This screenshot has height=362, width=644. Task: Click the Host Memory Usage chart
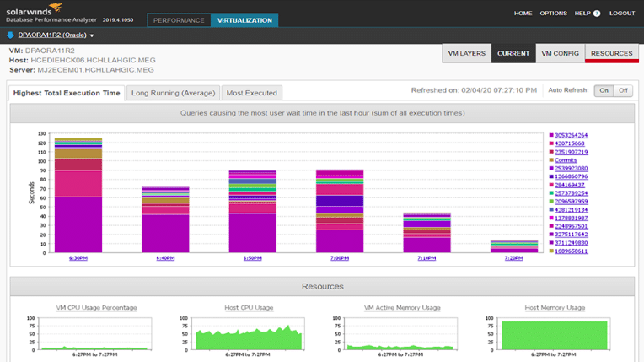point(554,333)
